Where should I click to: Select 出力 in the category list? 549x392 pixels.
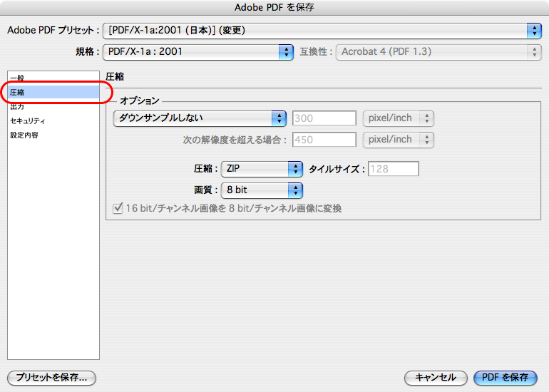point(53,106)
